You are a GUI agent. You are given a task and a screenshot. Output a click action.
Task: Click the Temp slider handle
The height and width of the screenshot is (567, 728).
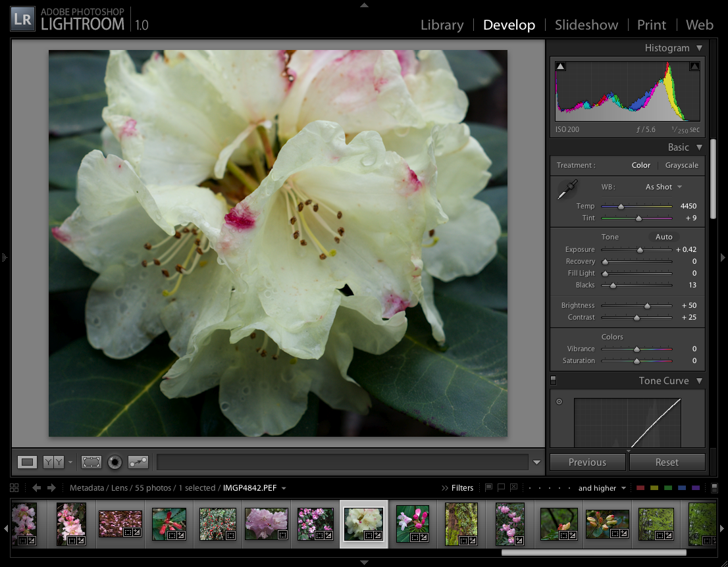(621, 207)
